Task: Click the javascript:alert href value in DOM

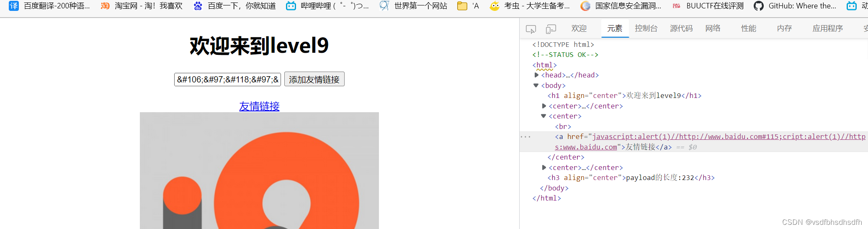Action: click(x=710, y=142)
